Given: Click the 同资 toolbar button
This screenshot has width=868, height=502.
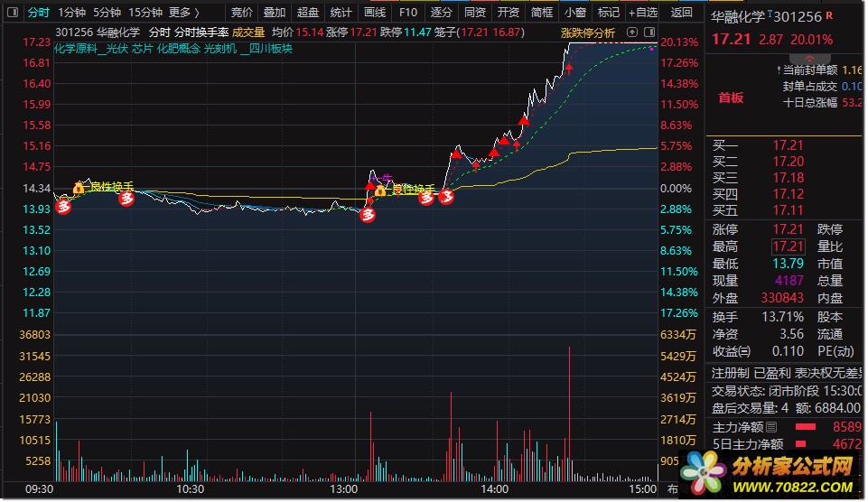Looking at the screenshot, I should tap(475, 12).
